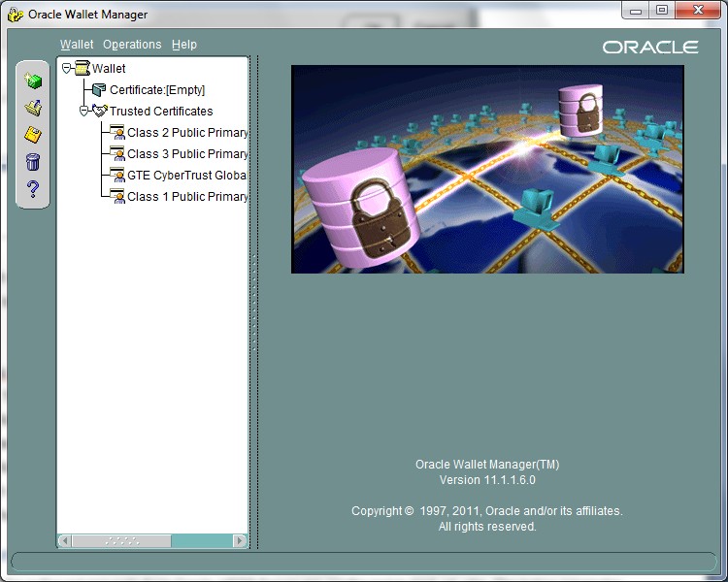Viewport: 728px width, 582px height.
Task: Click the Oracle Wallet Manager title bar icon
Action: (16, 15)
